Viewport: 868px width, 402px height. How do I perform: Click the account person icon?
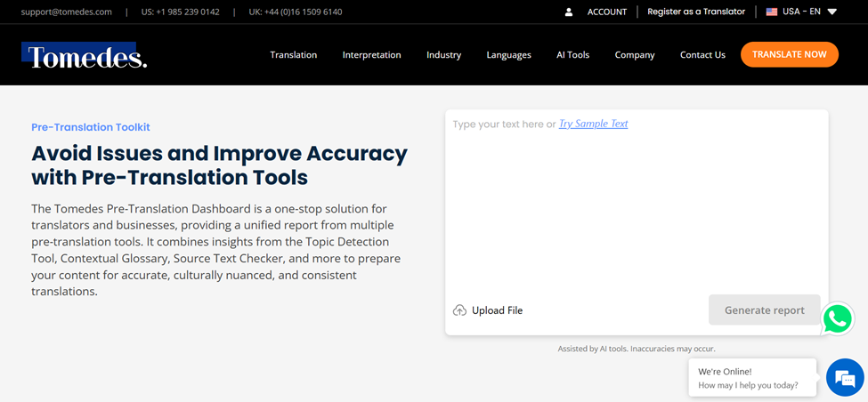point(569,12)
